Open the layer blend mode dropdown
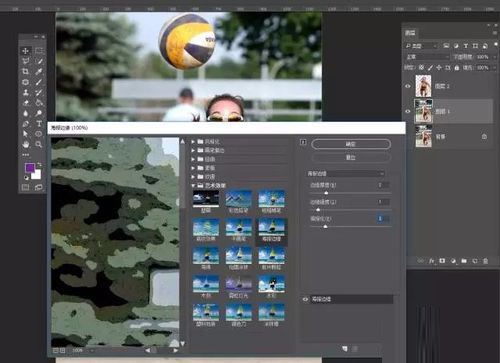 [427, 57]
